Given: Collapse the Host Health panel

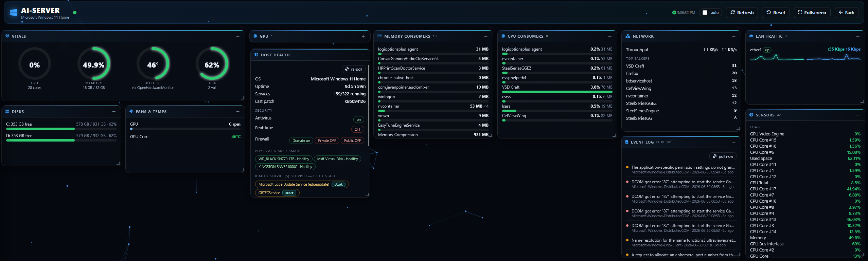Looking at the screenshot, I should click(x=363, y=55).
